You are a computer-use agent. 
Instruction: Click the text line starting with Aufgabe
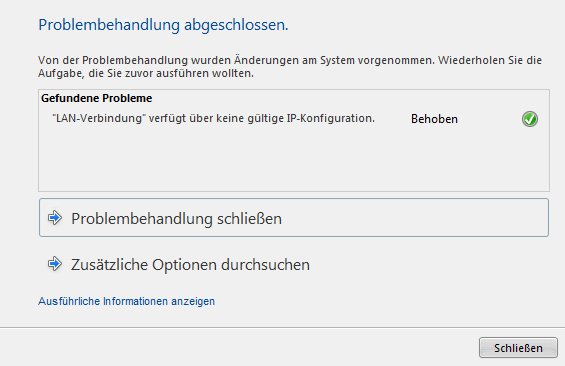point(146,73)
